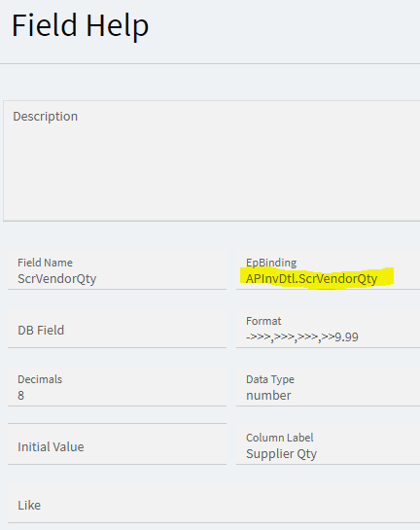Click the EpBinding label
Image resolution: width=420 pixels, height=530 pixels.
coord(271,263)
